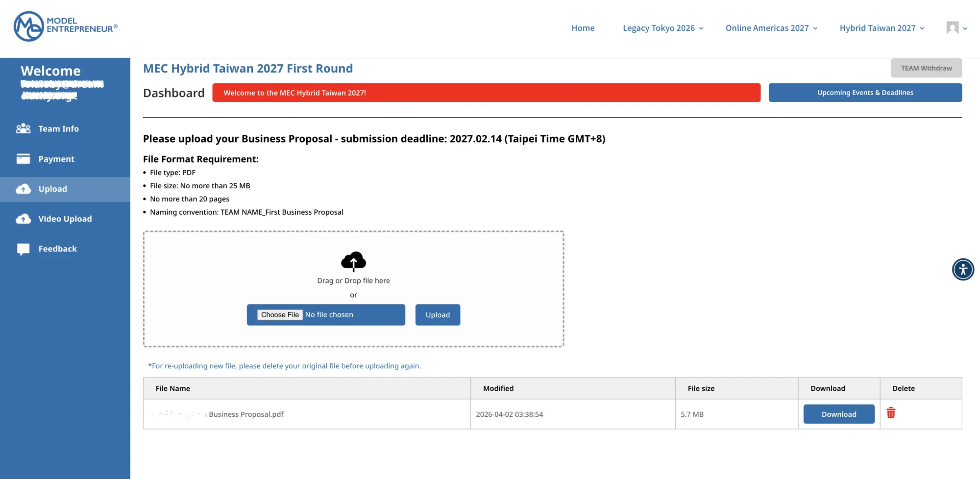Click the File Format Requirement heading
This screenshot has height=479, width=980.
point(201,159)
